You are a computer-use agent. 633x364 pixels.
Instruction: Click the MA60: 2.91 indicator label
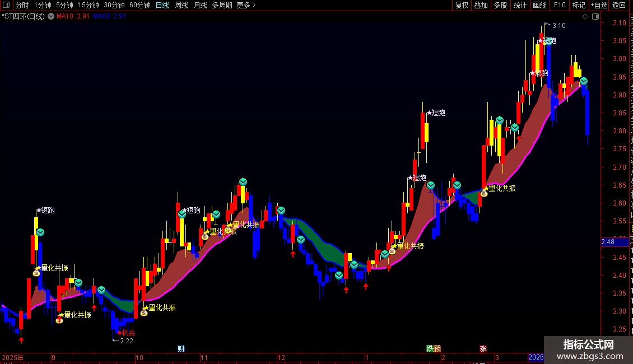[x=109, y=17]
